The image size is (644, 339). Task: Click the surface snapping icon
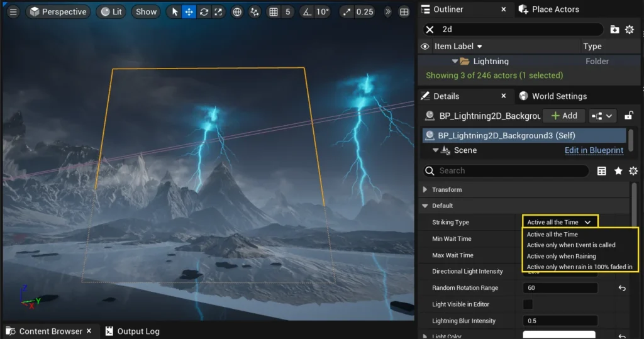(254, 12)
